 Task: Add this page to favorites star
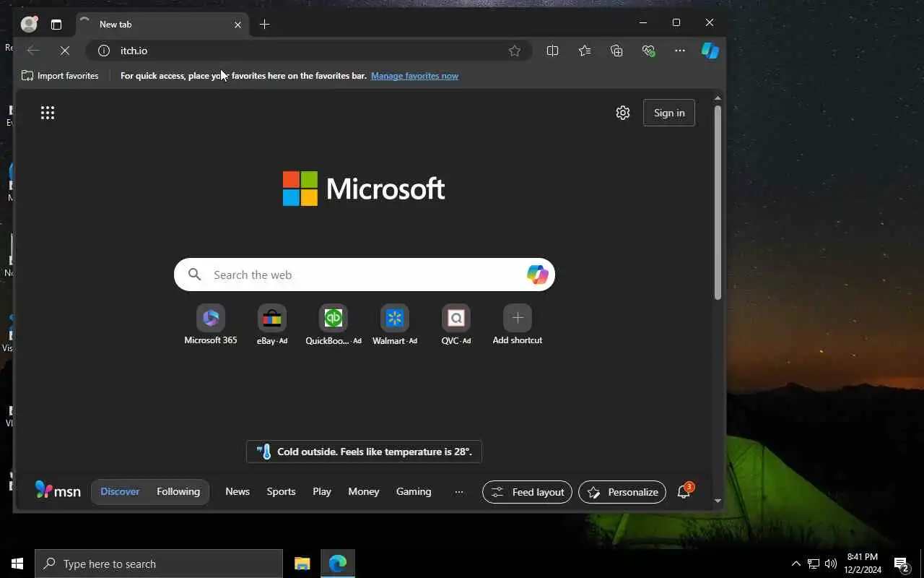point(515,51)
